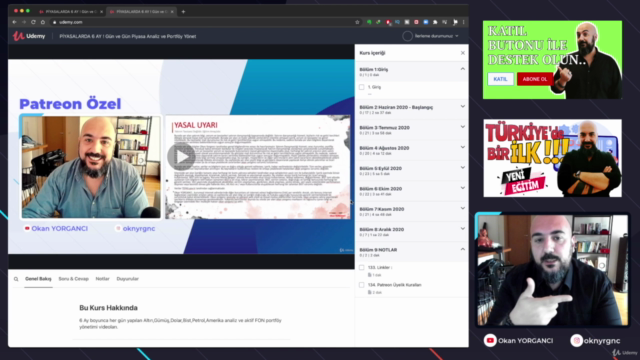The height and width of the screenshot is (360, 640).
Task: Go back with the browser back arrow
Action: [15, 22]
